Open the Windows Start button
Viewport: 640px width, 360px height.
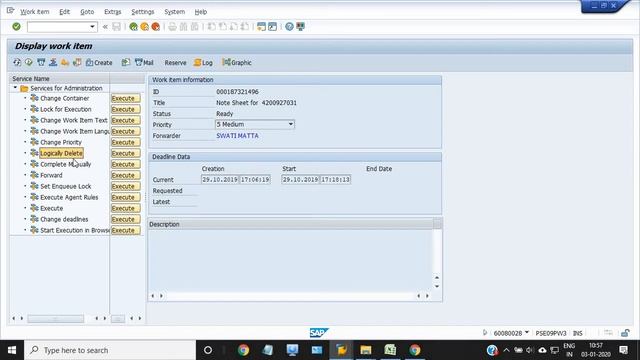[12, 350]
